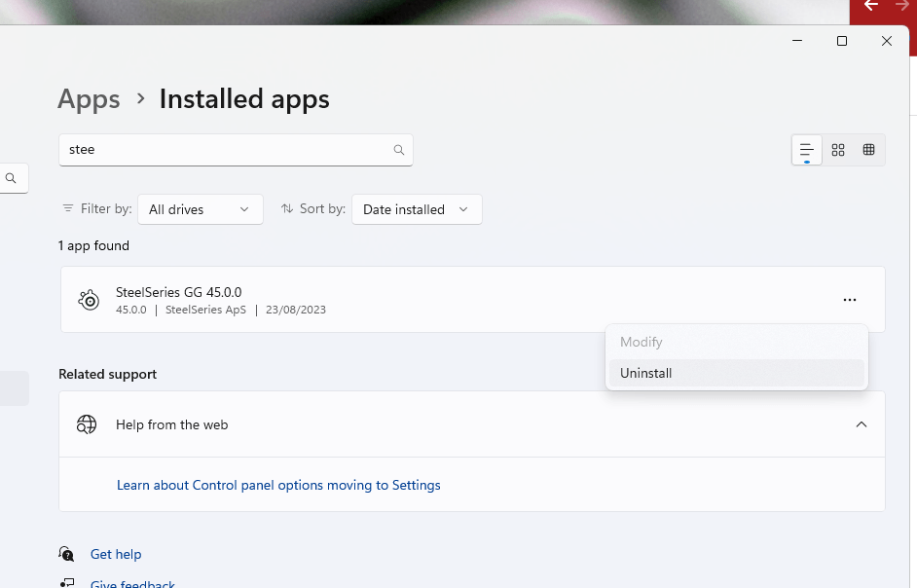Screen dimensions: 917x588
Task: Maximize the Settings window
Action: (x=842, y=41)
